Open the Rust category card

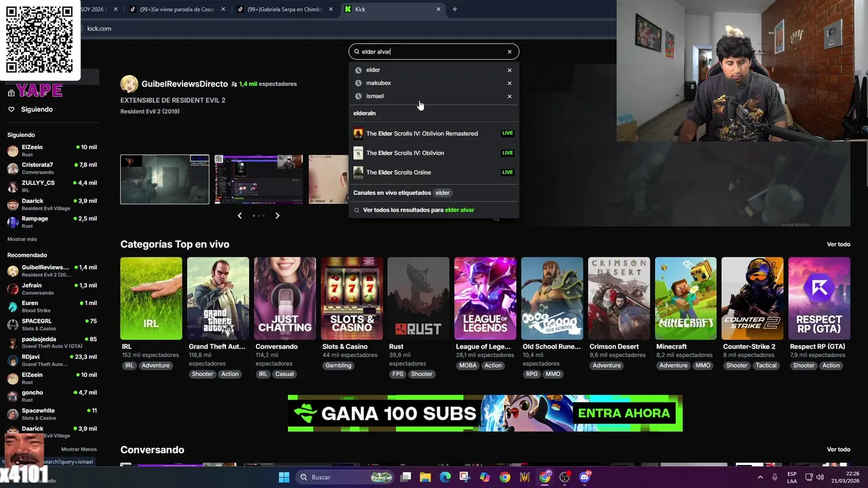tap(418, 298)
